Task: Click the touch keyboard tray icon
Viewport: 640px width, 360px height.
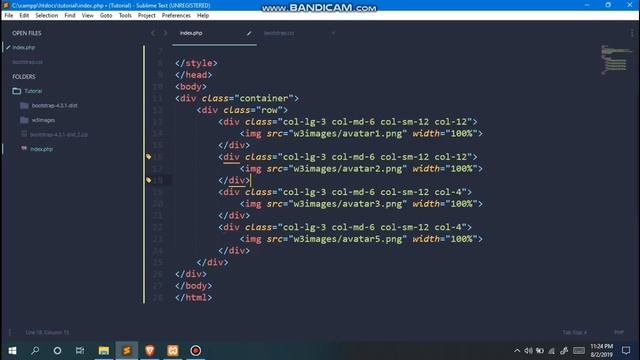Action: (x=579, y=351)
